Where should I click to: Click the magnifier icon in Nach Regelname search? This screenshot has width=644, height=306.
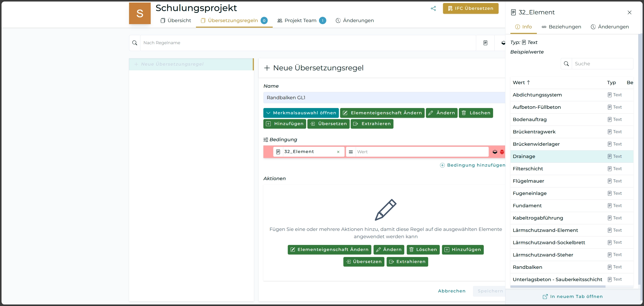pyautogui.click(x=135, y=43)
